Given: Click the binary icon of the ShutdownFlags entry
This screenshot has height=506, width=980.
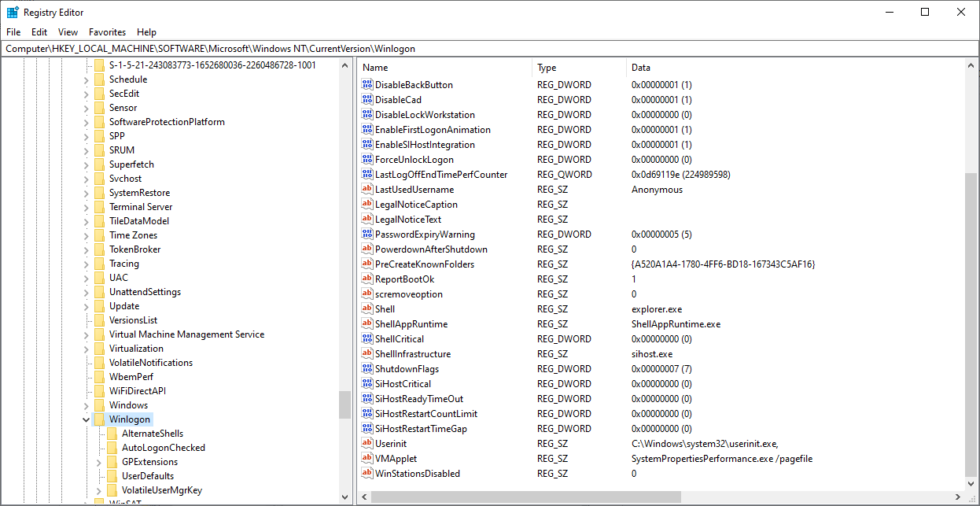Looking at the screenshot, I should click(367, 369).
